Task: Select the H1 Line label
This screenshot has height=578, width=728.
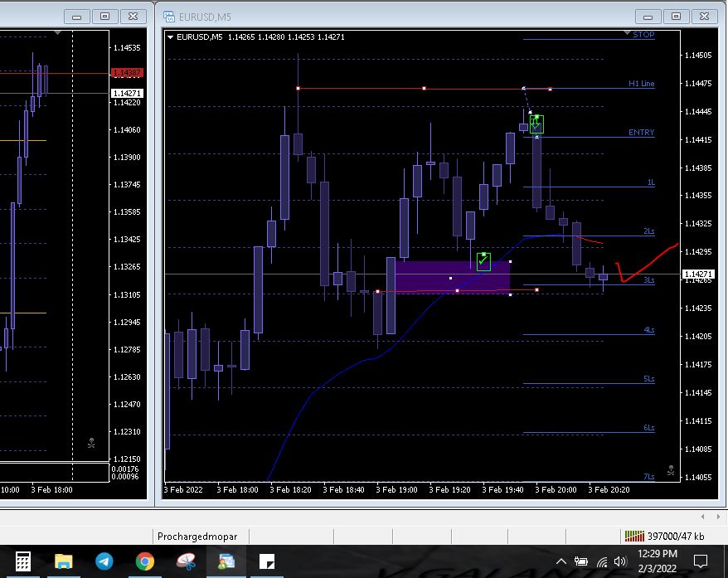Action: [x=641, y=84]
